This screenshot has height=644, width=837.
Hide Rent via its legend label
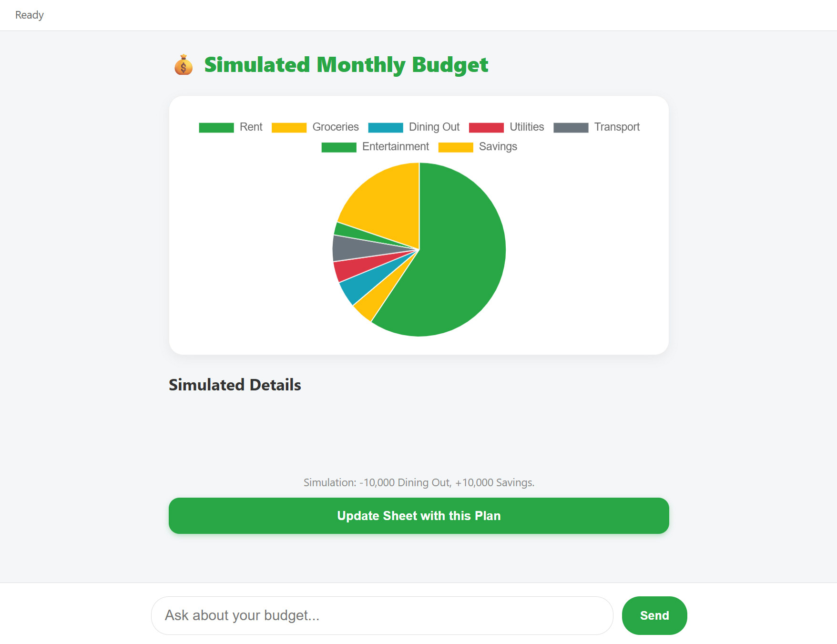(x=251, y=127)
